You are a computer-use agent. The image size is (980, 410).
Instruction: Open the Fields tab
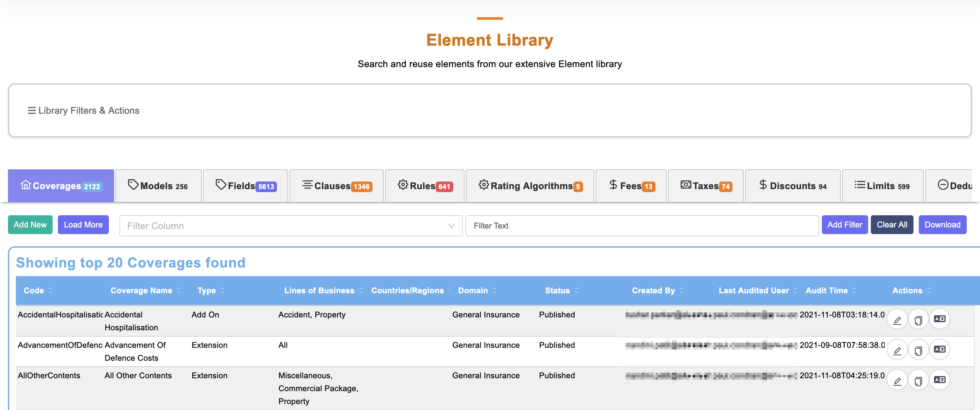pos(246,185)
